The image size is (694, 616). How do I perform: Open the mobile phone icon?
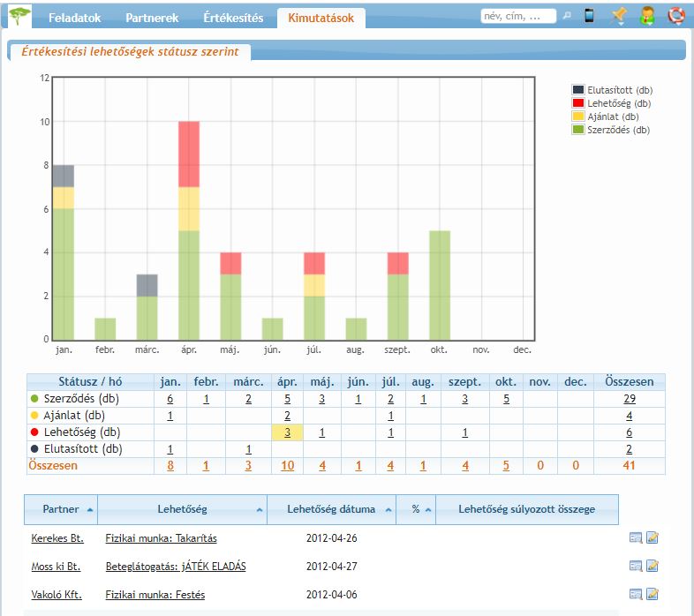(590, 16)
